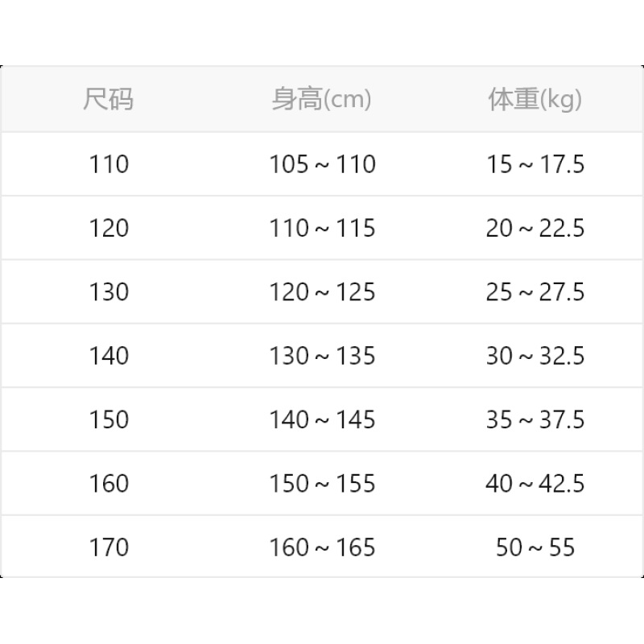Click the weight range 40 ~ 42.5

535,484
